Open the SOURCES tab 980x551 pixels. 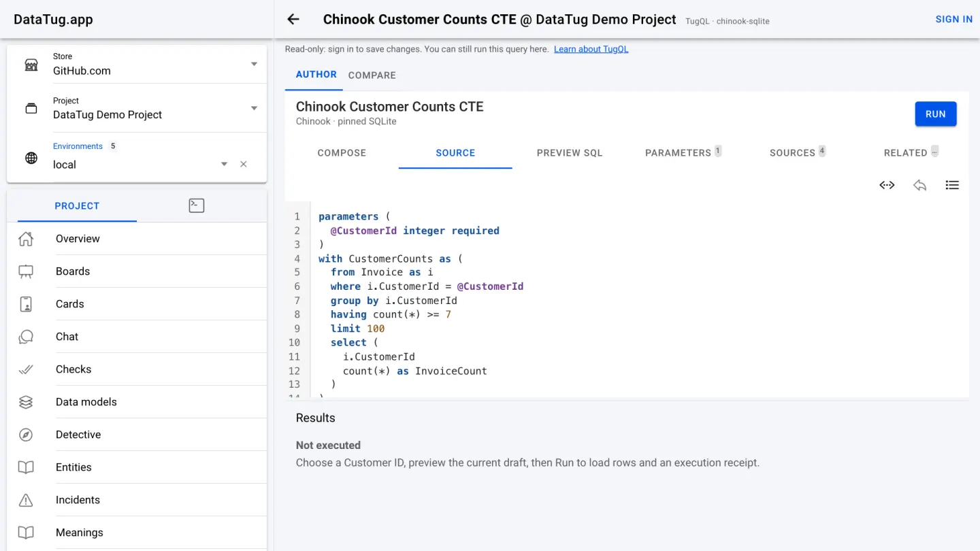pyautogui.click(x=798, y=153)
